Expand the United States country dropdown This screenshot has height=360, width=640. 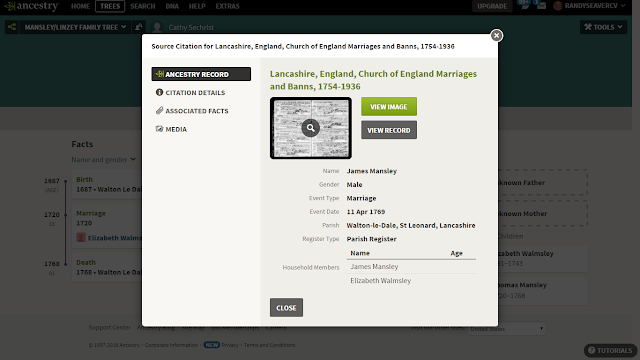pos(507,329)
